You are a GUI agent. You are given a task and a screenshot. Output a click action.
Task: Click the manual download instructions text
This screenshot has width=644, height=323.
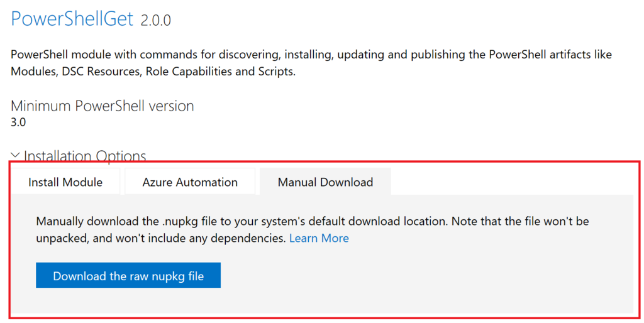pos(313,230)
